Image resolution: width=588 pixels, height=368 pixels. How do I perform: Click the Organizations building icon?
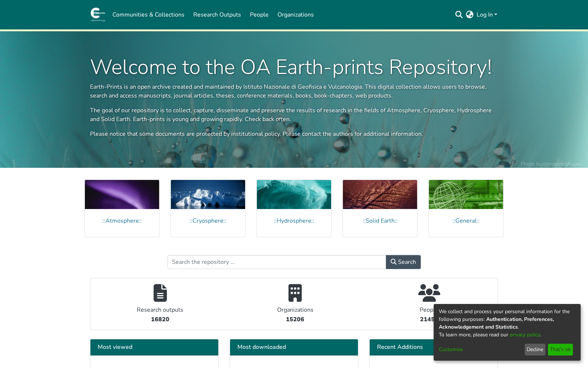pos(295,293)
